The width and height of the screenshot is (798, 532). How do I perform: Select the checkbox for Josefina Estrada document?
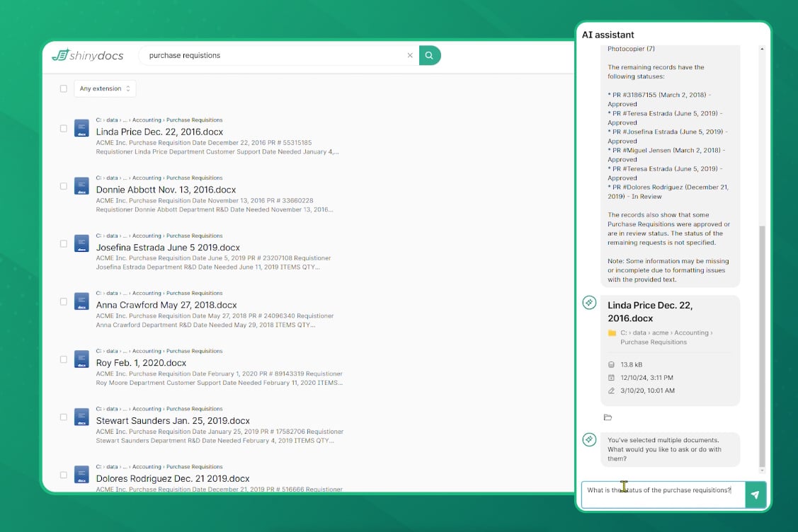(x=63, y=243)
